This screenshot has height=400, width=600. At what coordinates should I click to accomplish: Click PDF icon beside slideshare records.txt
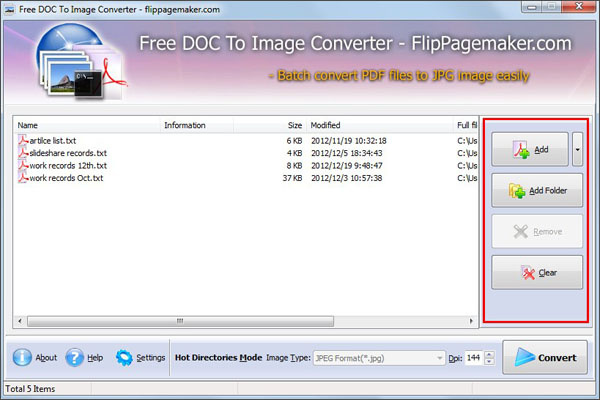(23, 153)
